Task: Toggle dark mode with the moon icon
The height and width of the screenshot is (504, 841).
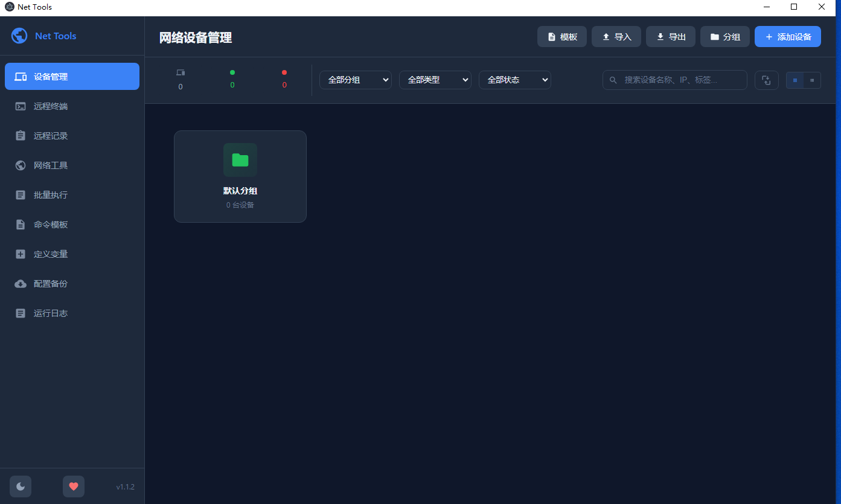Action: 20,486
